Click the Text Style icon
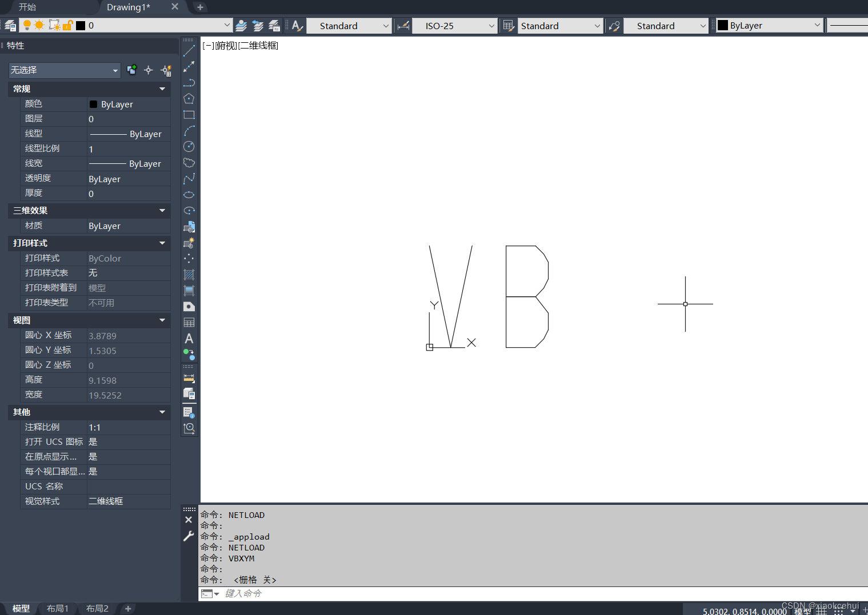The width and height of the screenshot is (868, 615). click(x=297, y=26)
